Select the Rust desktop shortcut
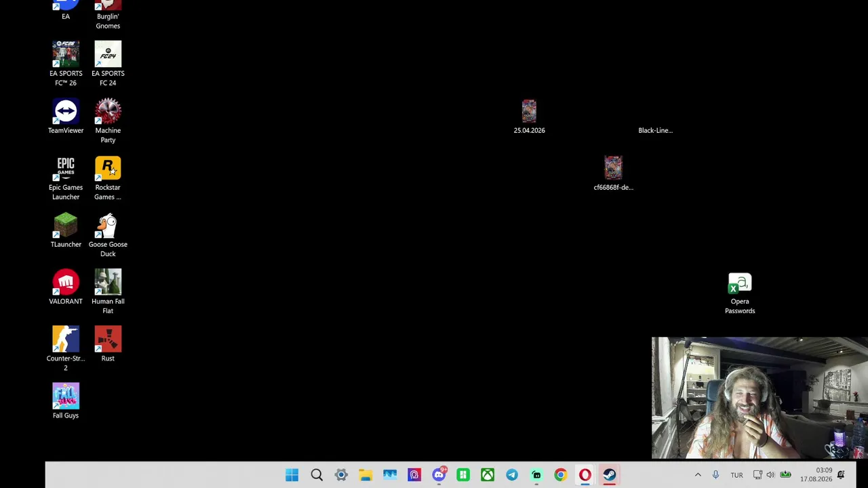Viewport: 868px width, 488px height. click(x=108, y=344)
